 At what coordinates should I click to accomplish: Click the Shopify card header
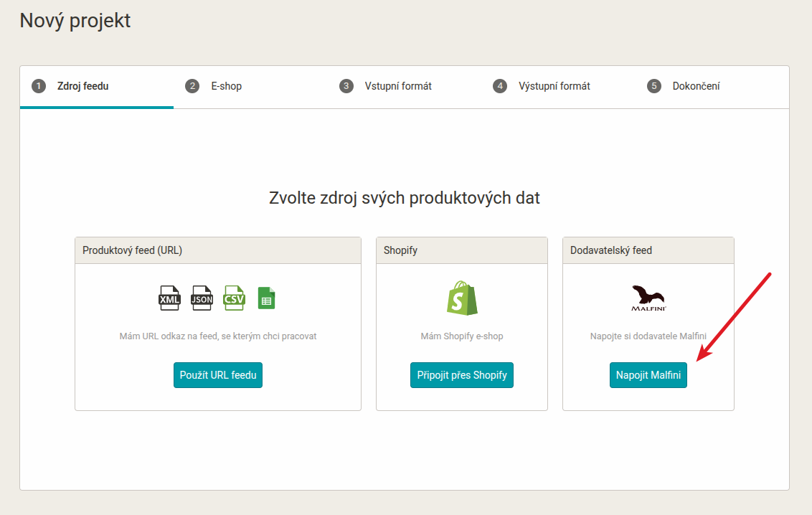click(462, 250)
